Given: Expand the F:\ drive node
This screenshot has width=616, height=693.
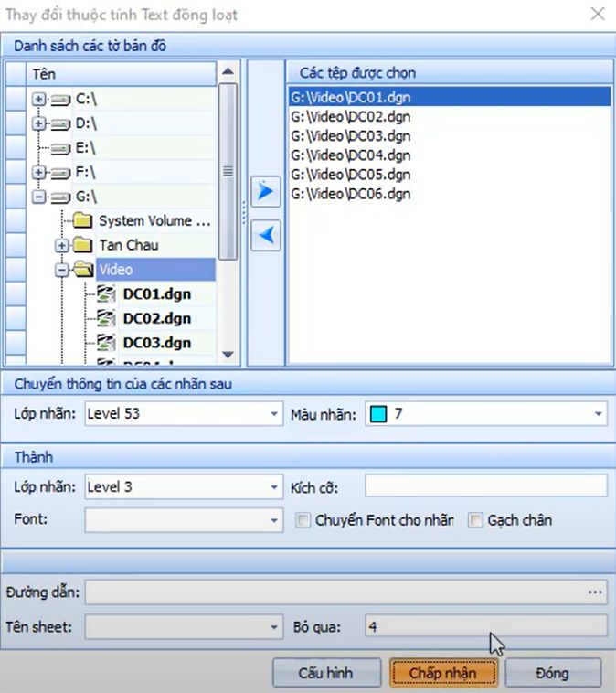Looking at the screenshot, I should tap(39, 173).
